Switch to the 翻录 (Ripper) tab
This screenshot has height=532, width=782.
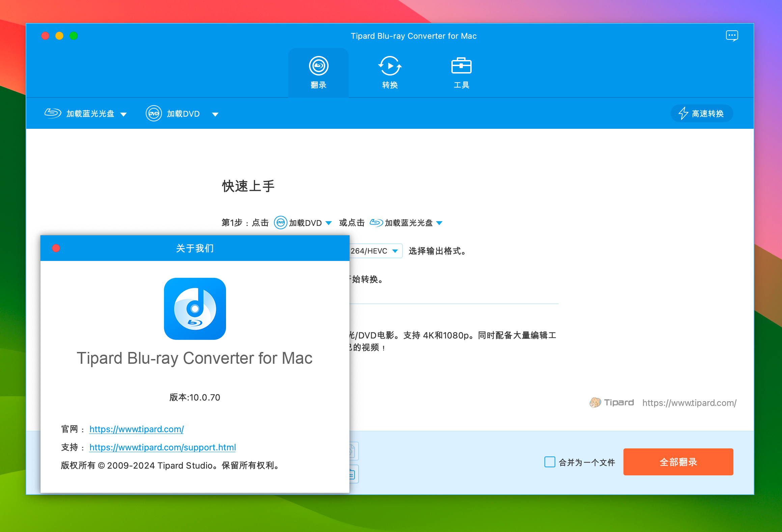click(x=318, y=73)
